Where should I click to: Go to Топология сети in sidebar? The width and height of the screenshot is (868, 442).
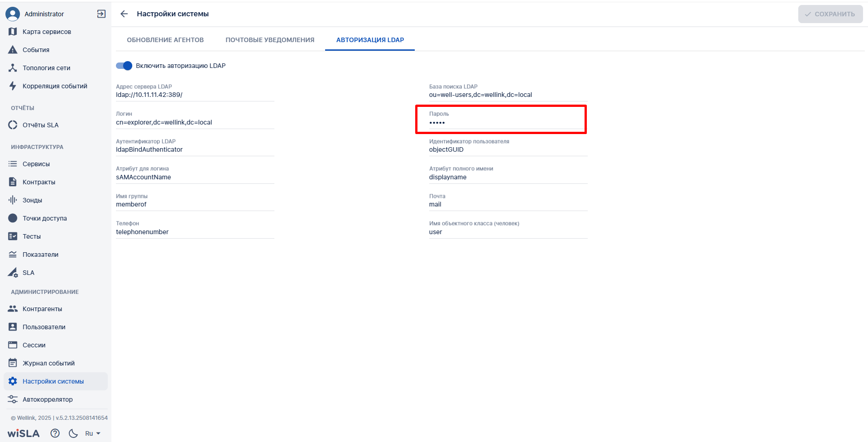(x=46, y=68)
